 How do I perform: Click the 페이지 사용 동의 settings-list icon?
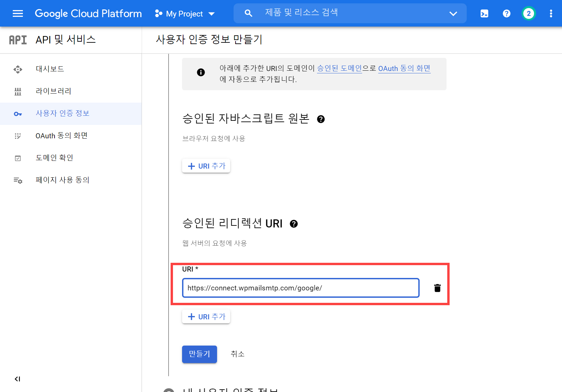[x=18, y=180]
